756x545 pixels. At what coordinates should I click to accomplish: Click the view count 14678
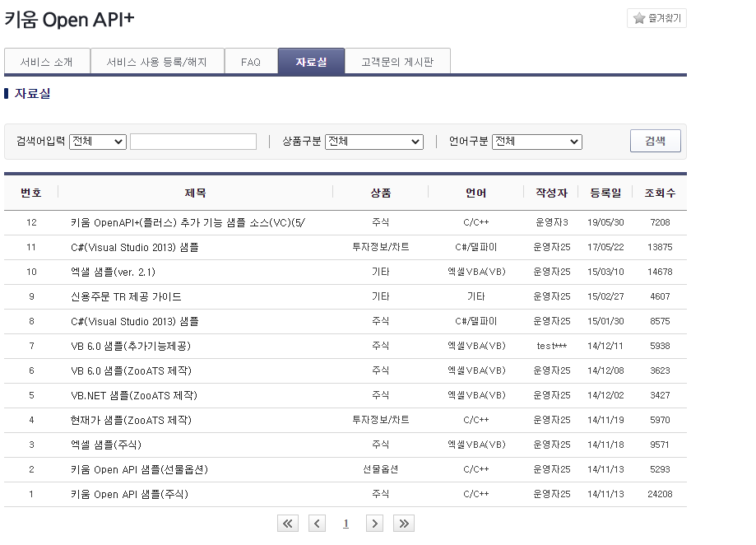pyautogui.click(x=660, y=272)
